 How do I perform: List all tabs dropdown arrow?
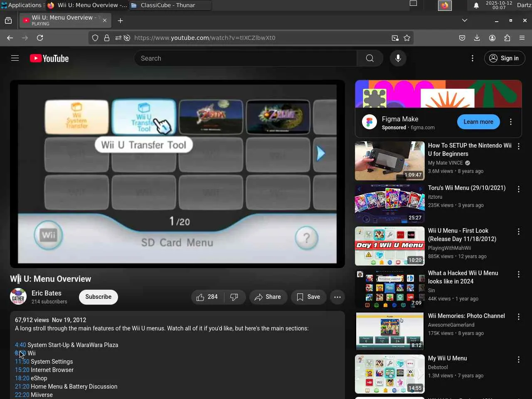pyautogui.click(x=465, y=20)
